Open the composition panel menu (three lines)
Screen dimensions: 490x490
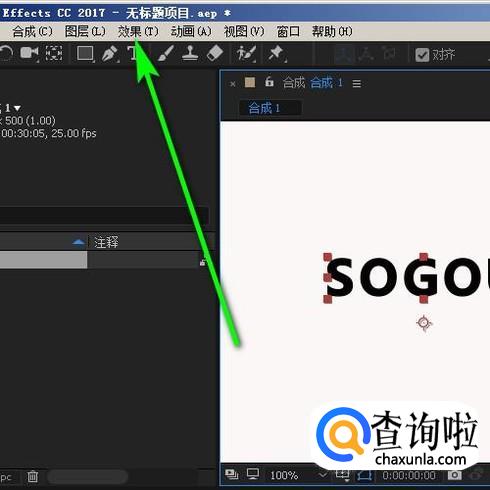tap(357, 83)
